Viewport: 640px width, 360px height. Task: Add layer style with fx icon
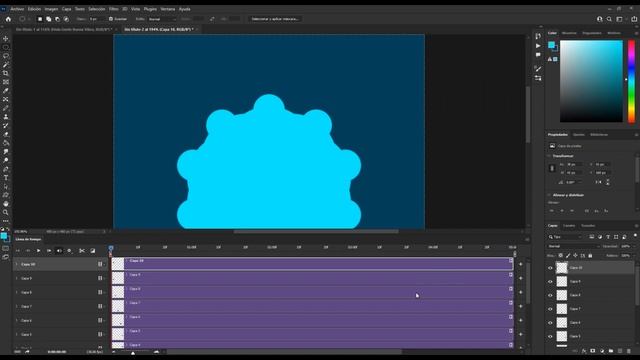tap(584, 351)
